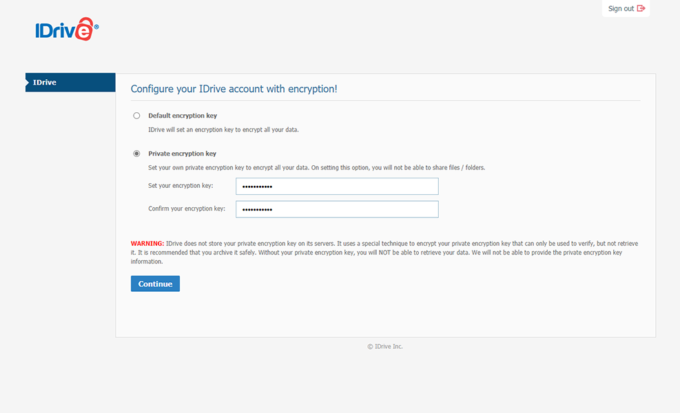
Task: Focus the 'Confirm your encryption key' password field
Action: click(x=337, y=209)
